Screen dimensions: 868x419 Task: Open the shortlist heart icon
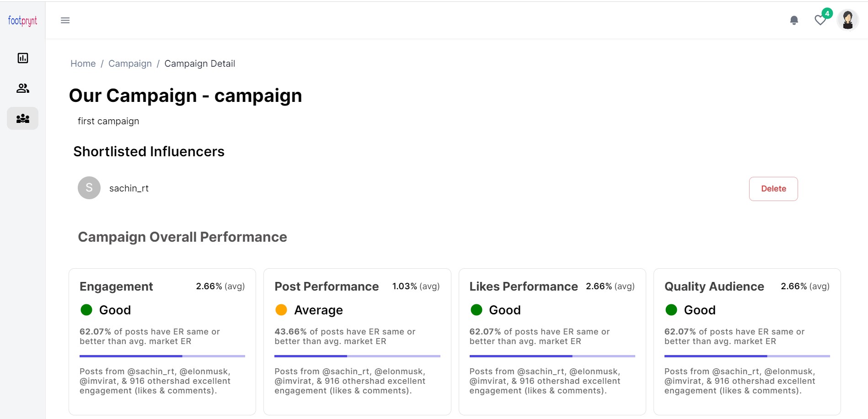820,20
